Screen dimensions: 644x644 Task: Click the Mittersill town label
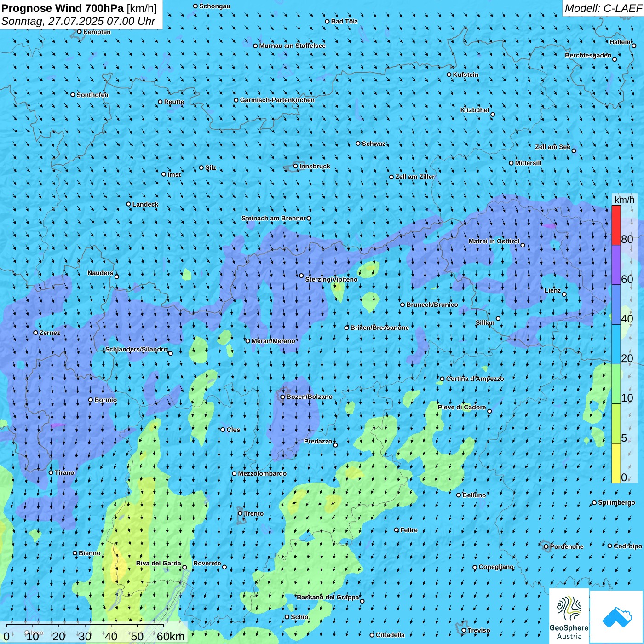tap(528, 163)
